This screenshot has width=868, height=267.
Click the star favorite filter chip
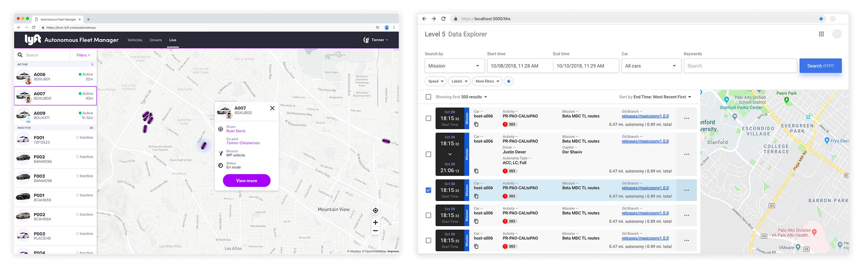[x=509, y=81]
